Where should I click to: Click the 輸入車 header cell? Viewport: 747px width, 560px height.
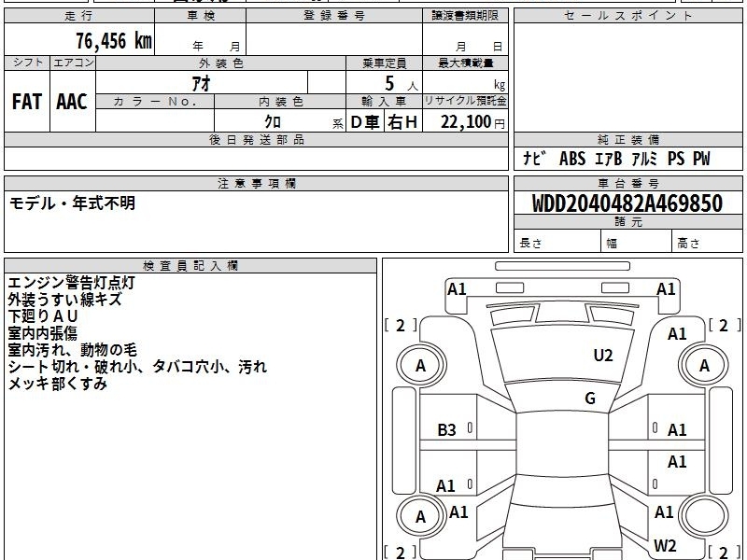(384, 102)
